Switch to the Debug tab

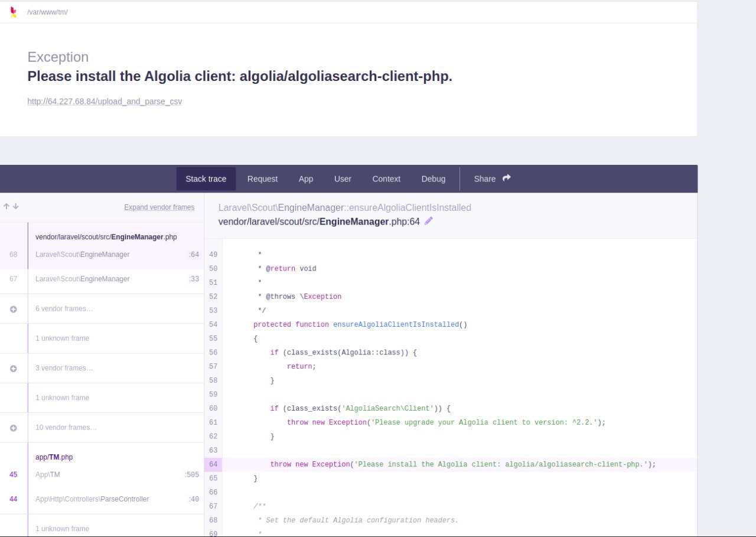(434, 178)
